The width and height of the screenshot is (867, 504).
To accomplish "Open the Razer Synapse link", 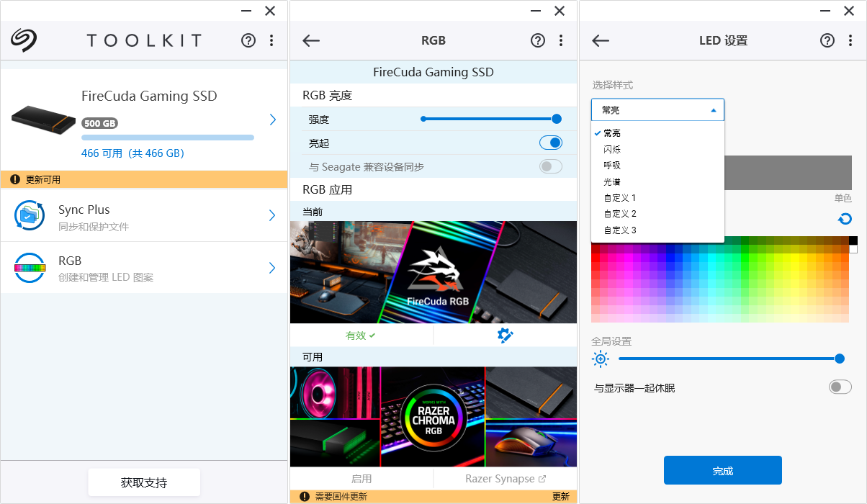I will pos(505,478).
